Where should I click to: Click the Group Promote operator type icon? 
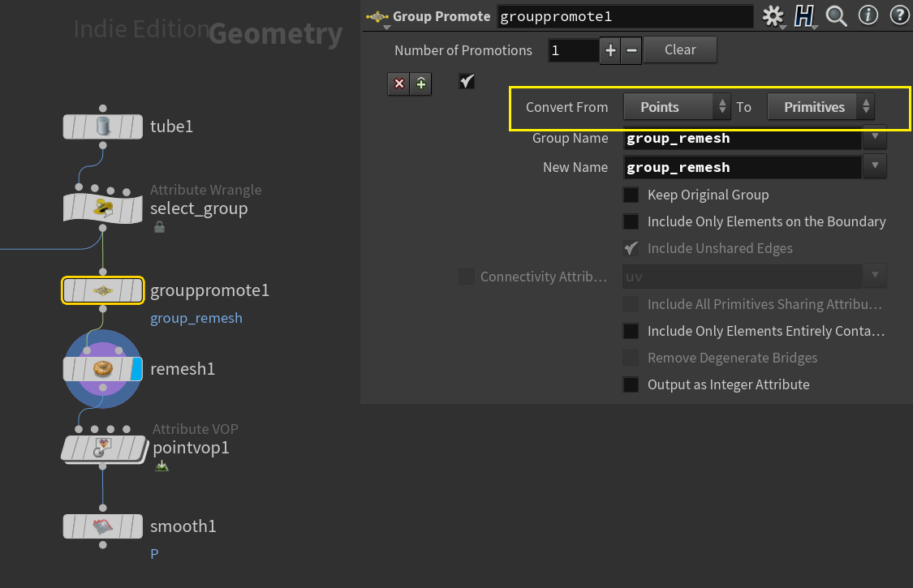(377, 17)
